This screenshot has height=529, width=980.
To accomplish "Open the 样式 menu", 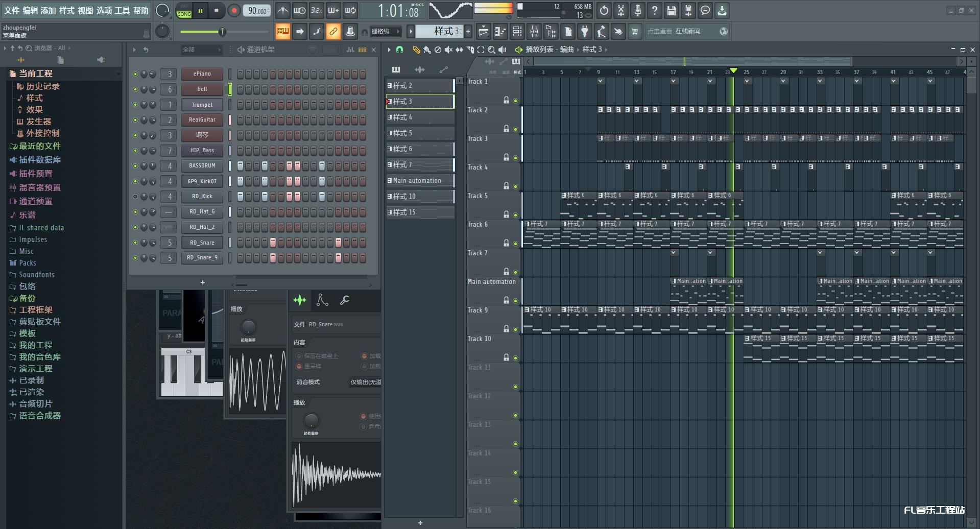I will pos(67,10).
